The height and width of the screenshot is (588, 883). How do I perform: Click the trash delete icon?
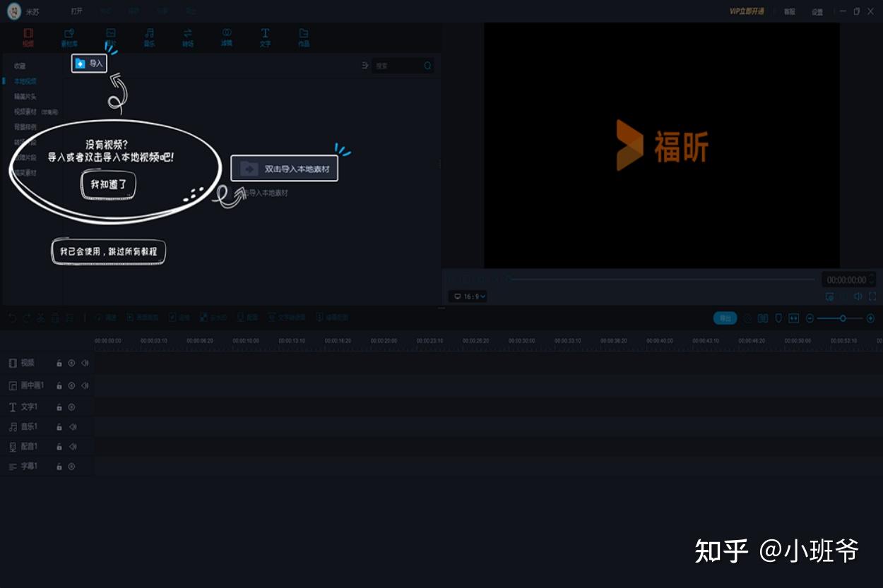click(55, 318)
